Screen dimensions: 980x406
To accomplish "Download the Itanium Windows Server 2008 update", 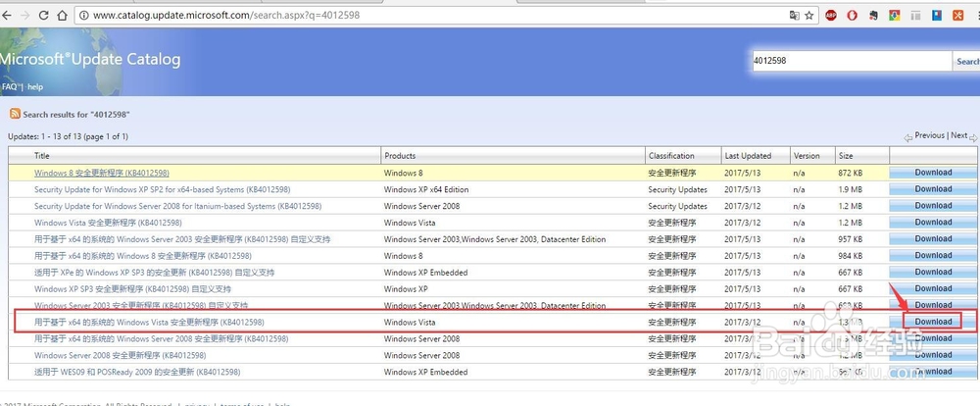I will [933, 206].
